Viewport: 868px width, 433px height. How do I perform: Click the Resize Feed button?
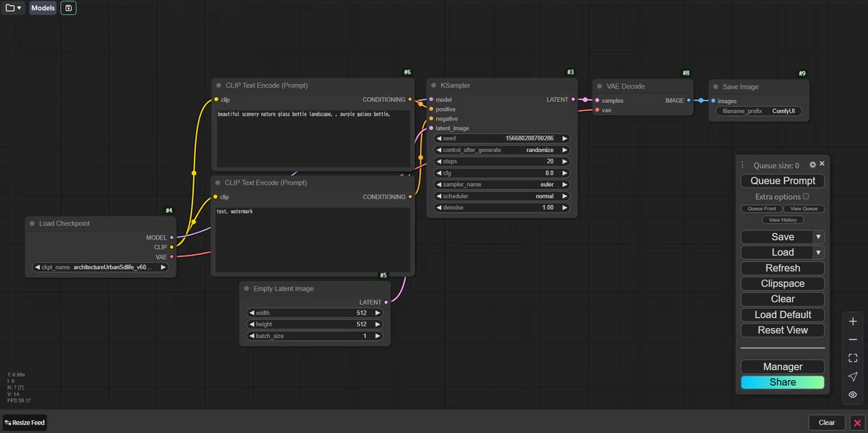click(x=25, y=423)
